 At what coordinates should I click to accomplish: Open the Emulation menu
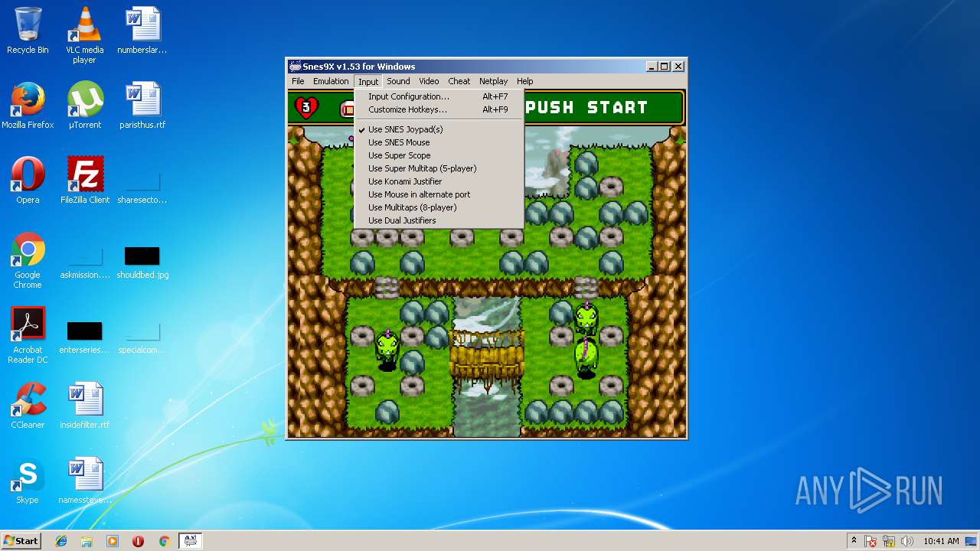tap(331, 81)
